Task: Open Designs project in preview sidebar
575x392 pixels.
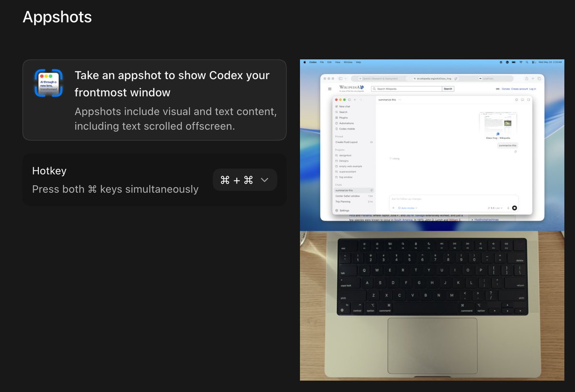Action: (342, 161)
